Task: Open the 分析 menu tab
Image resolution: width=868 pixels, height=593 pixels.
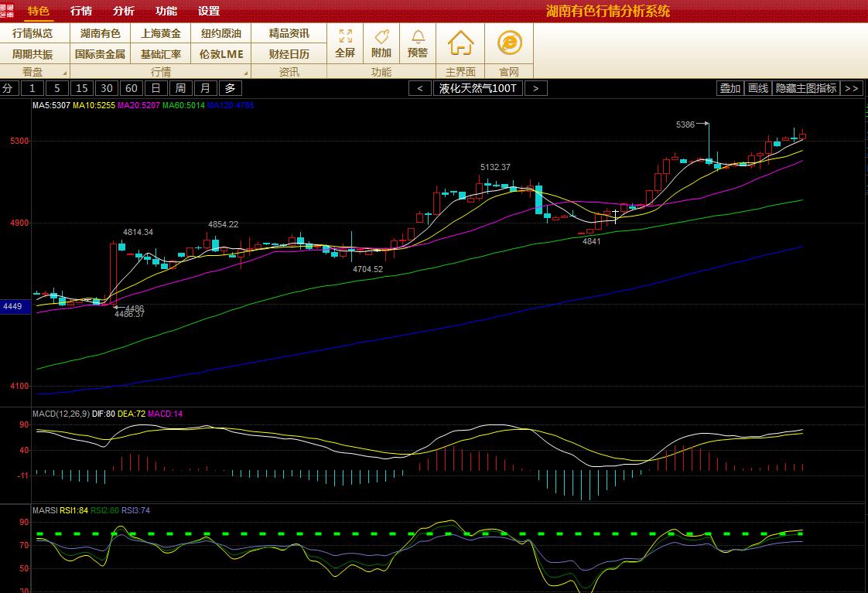Action: click(123, 11)
